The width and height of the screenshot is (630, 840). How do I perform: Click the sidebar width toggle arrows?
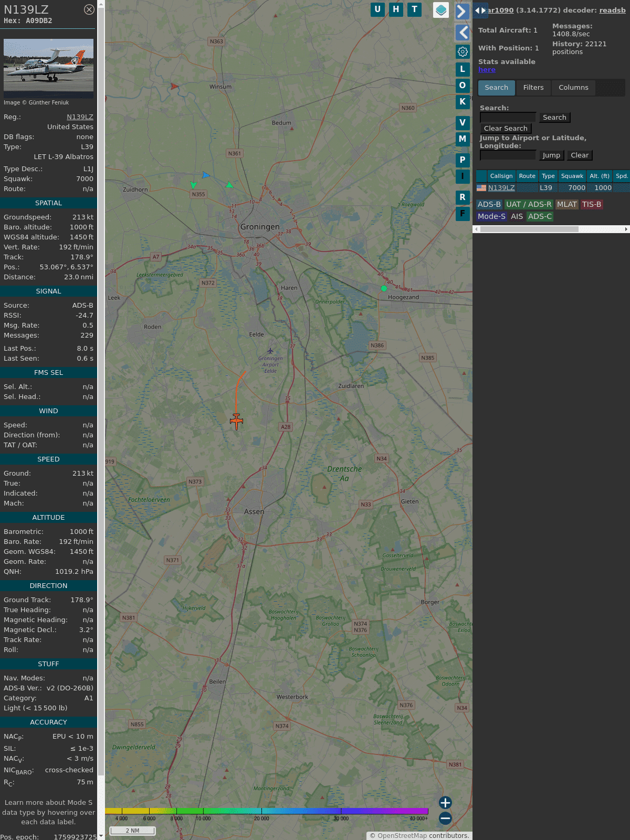coord(480,10)
